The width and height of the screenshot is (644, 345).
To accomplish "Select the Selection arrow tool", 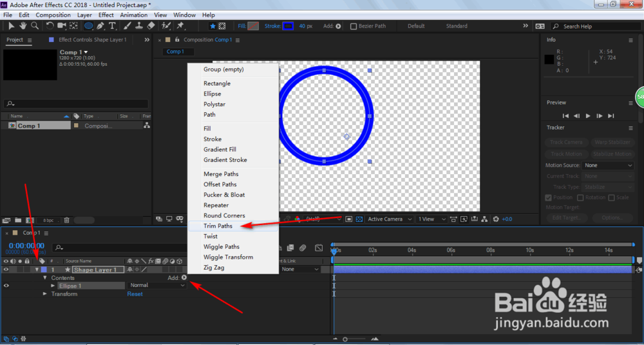I will pyautogui.click(x=12, y=26).
